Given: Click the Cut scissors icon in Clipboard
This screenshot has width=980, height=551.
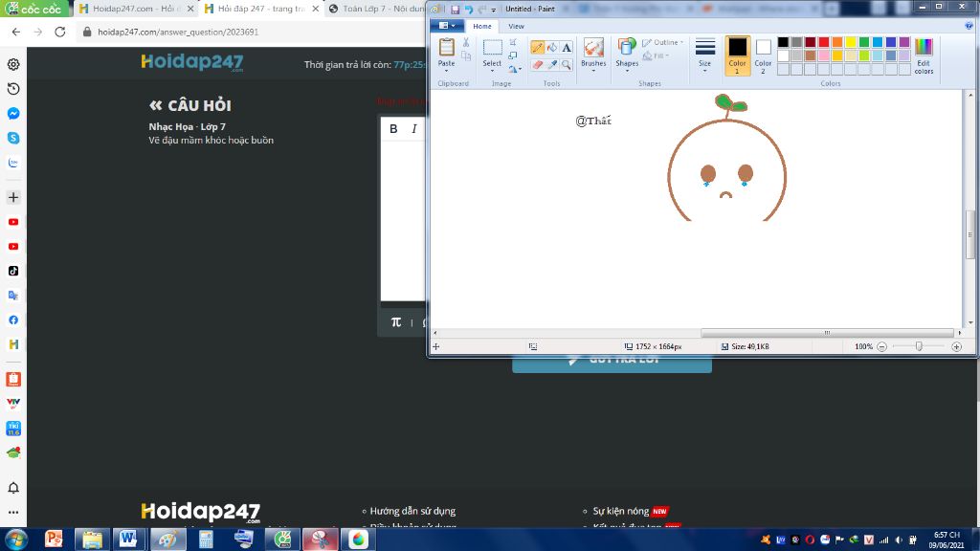Looking at the screenshot, I should coord(466,42).
